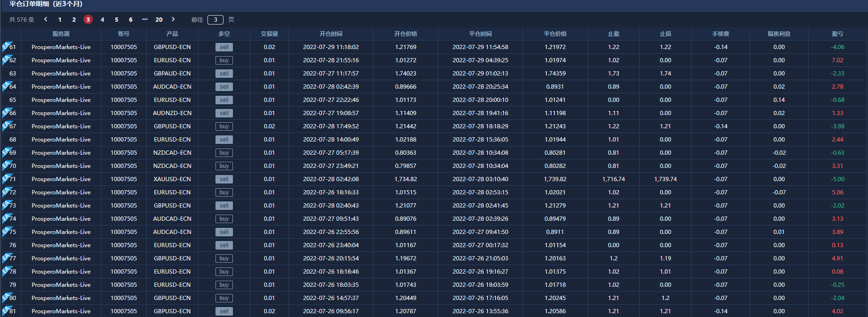The width and height of the screenshot is (868, 317).
Task: Click the EA badge on row 80
Action: pos(6,297)
